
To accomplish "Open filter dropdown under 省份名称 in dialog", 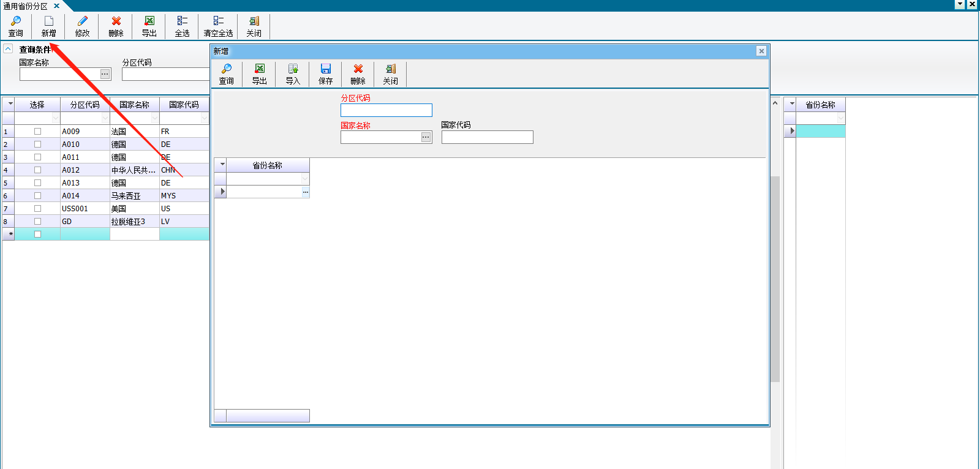I will [305, 178].
